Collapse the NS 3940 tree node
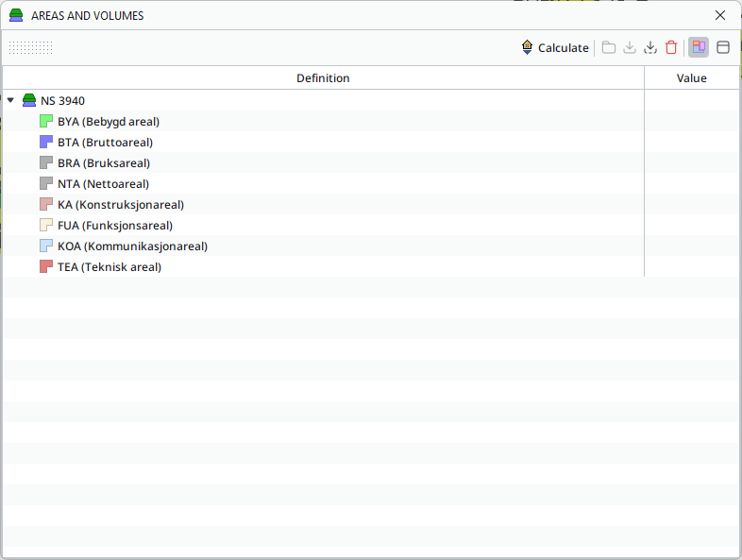The width and height of the screenshot is (742, 560). click(10, 100)
